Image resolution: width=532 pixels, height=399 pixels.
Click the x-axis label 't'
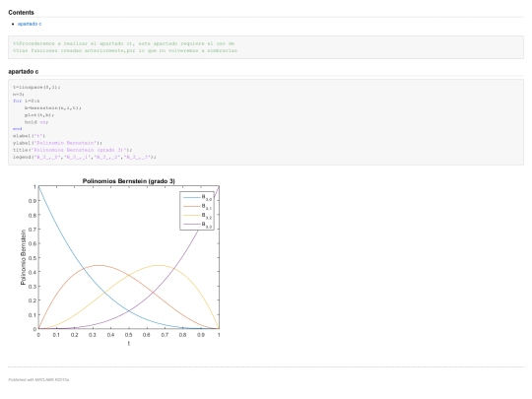click(x=129, y=344)
